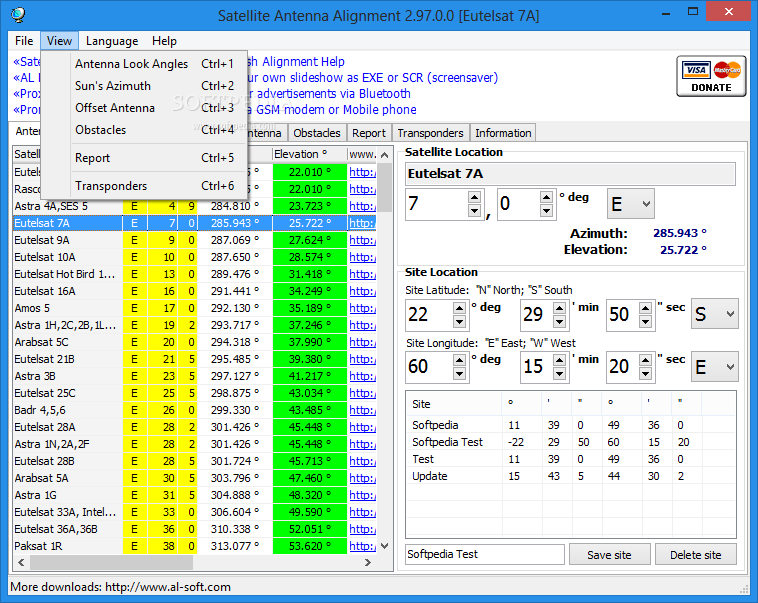This screenshot has width=758, height=603.
Task: Choose Transponders from the View menu
Action: (x=145, y=186)
